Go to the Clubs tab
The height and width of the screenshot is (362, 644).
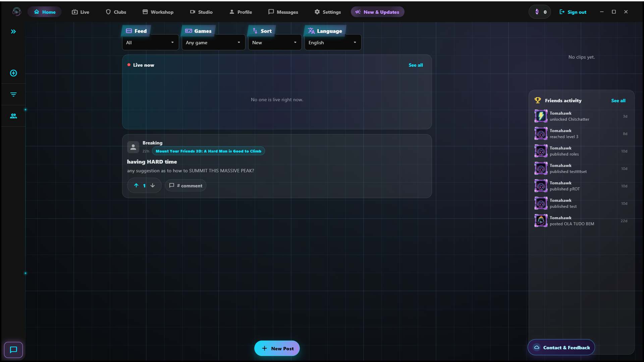(116, 12)
